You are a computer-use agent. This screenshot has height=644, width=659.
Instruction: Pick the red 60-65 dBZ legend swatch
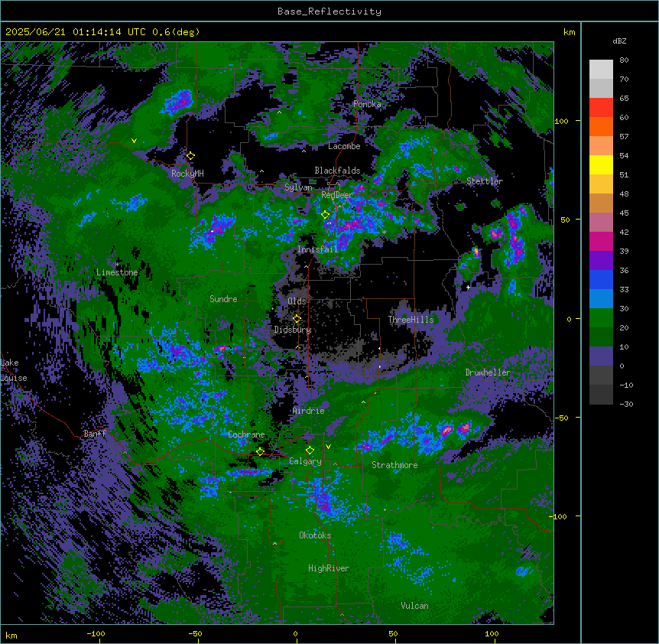pos(601,108)
